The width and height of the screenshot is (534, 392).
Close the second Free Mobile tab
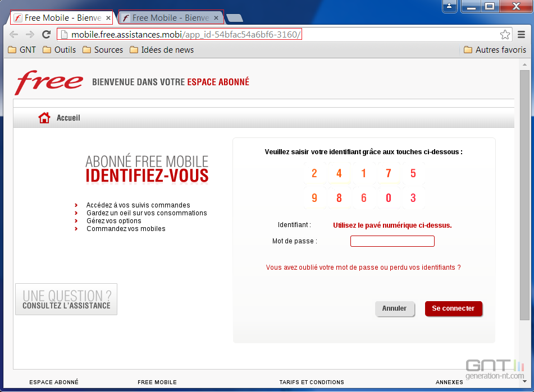[216, 18]
